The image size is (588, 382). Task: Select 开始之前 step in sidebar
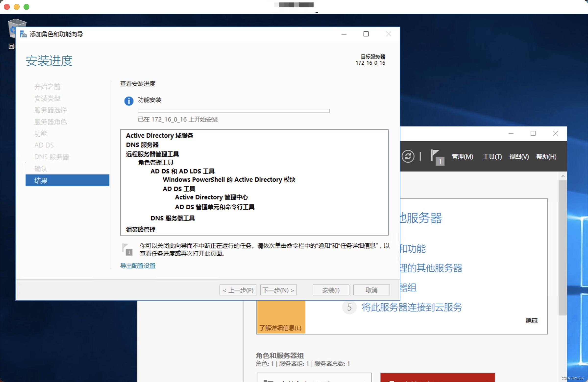tap(48, 86)
